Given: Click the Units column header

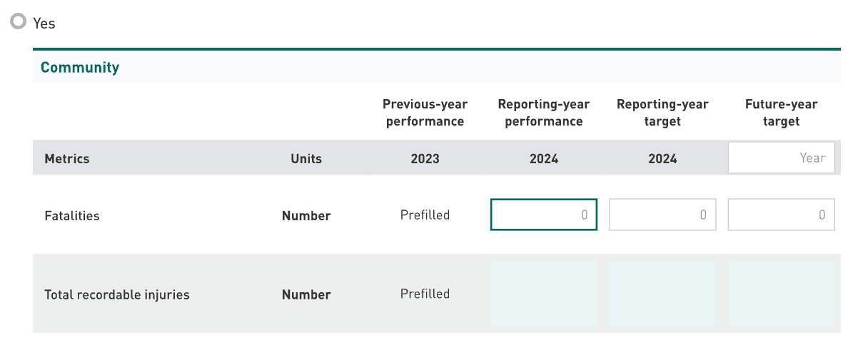Looking at the screenshot, I should point(306,158).
